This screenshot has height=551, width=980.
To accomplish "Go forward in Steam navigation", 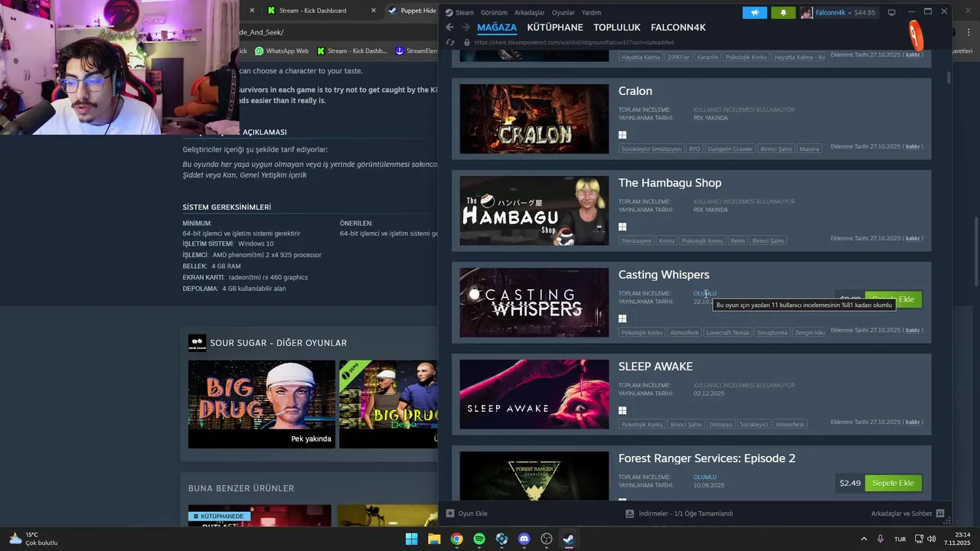I will pos(465,28).
